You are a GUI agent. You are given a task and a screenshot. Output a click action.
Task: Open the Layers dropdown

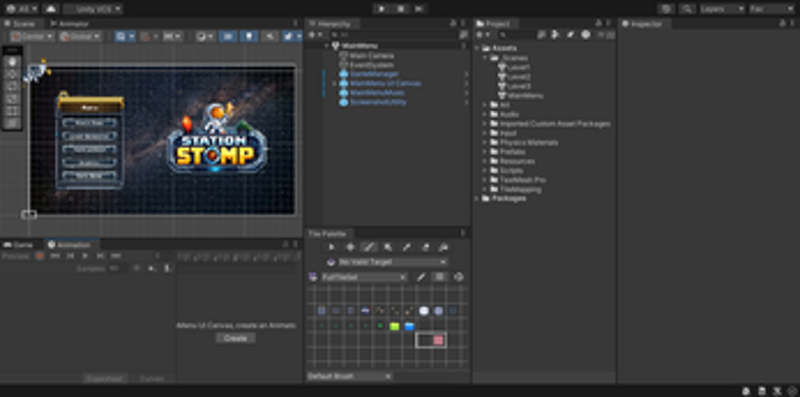coord(722,9)
